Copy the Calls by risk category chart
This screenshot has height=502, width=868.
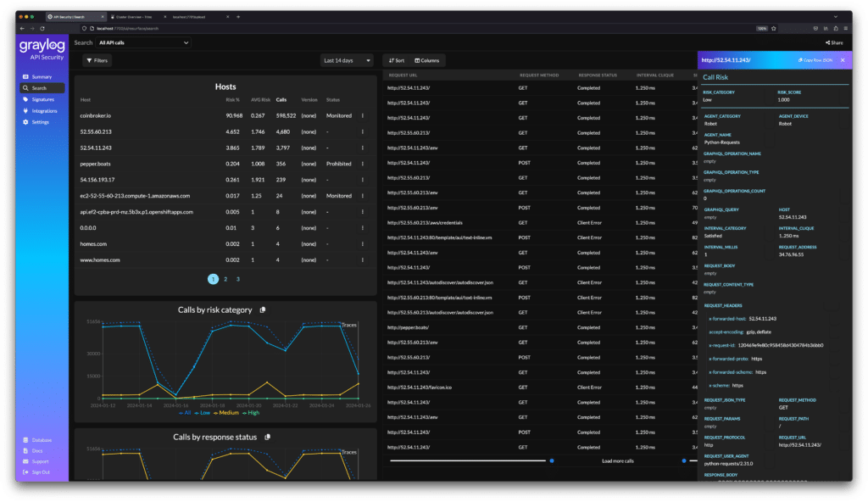click(x=263, y=310)
